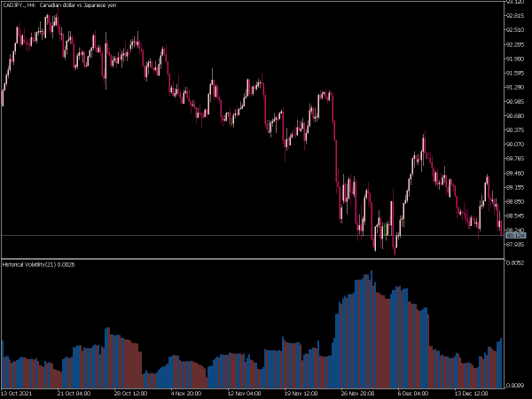Click the CADJPY H4 chart title text
This screenshot has height=399, width=532.
click(x=59, y=5)
